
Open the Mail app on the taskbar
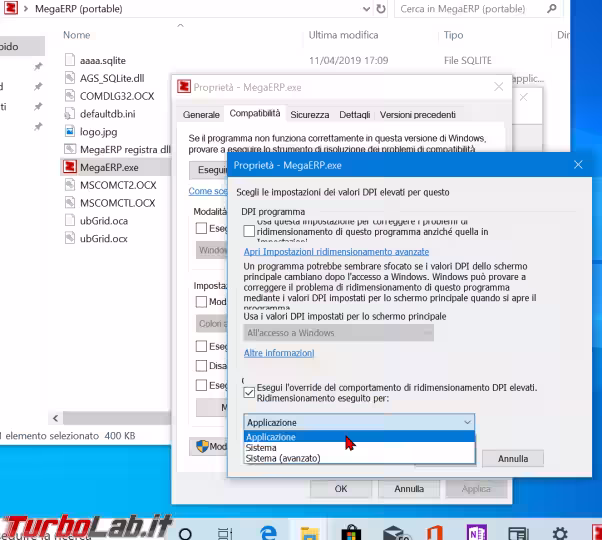[396, 533]
